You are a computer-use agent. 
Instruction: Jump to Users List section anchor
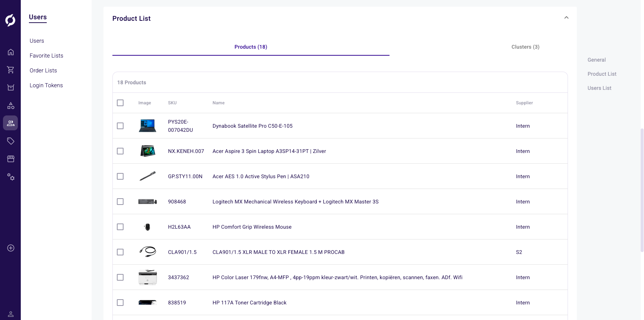coord(599,88)
